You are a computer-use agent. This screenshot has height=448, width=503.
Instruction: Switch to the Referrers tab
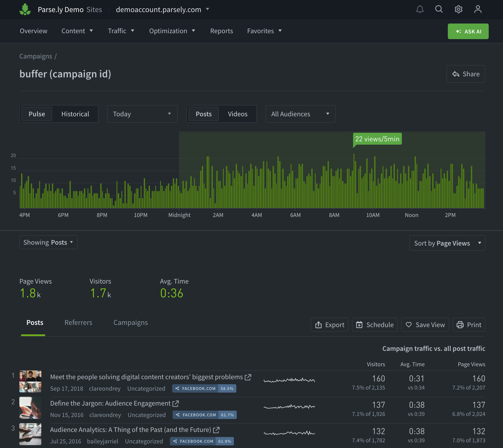pyautogui.click(x=78, y=322)
